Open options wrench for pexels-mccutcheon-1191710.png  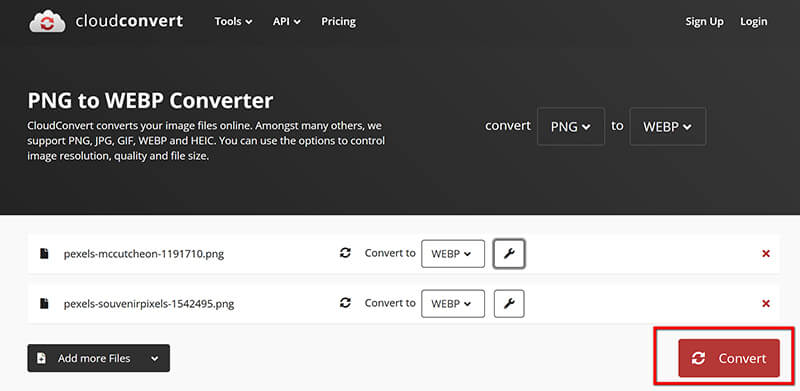click(509, 254)
